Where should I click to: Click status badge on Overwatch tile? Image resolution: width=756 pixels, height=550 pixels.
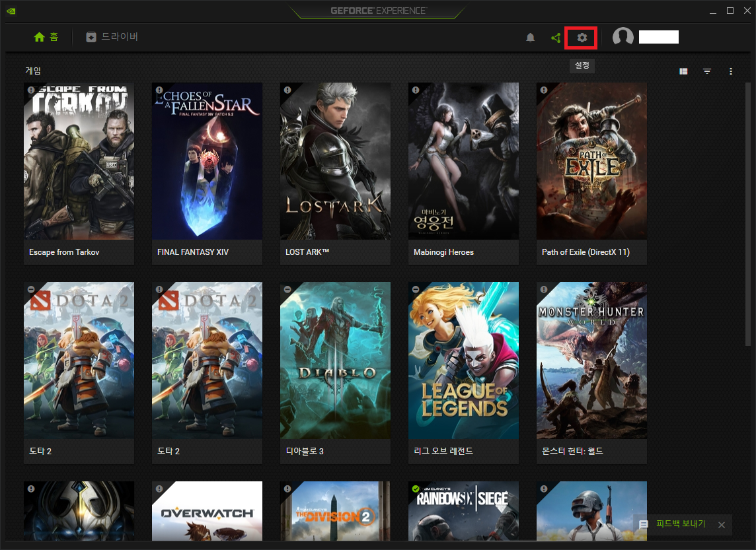pos(159,489)
